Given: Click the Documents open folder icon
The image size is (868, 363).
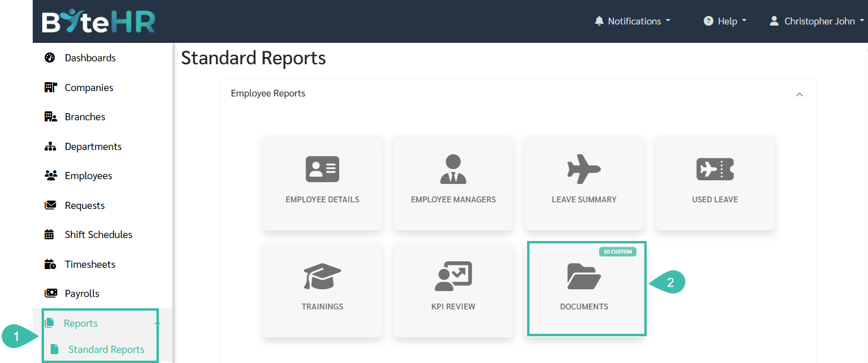Looking at the screenshot, I should click(584, 277).
